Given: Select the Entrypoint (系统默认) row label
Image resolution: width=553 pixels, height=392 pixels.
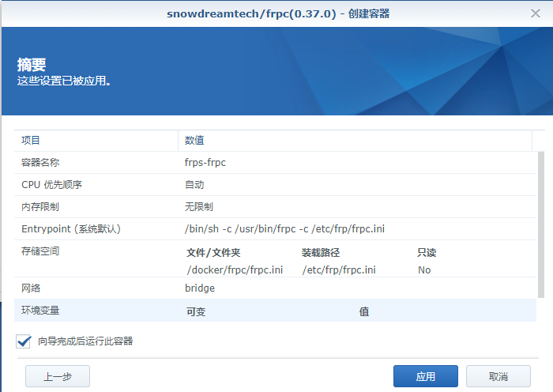Looking at the screenshot, I should point(71,229).
